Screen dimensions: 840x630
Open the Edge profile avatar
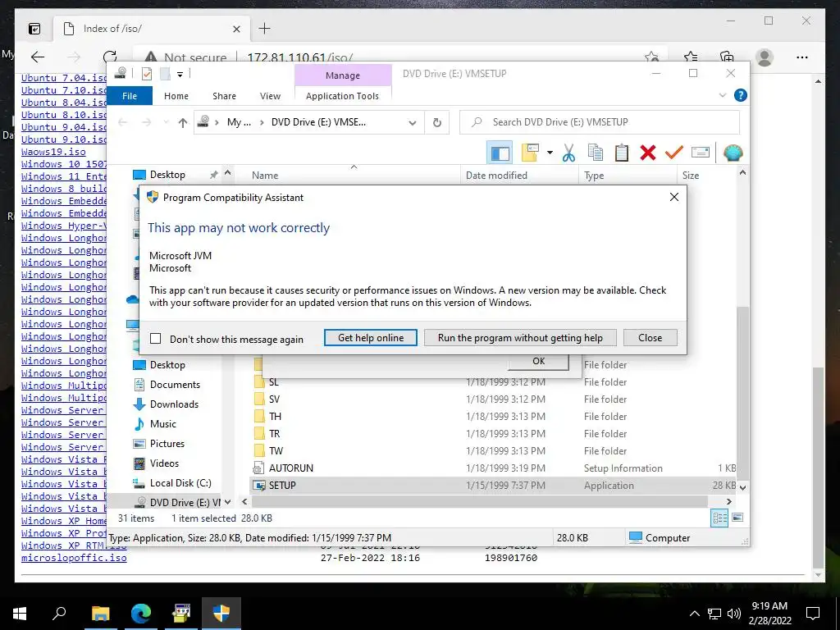pos(765,57)
